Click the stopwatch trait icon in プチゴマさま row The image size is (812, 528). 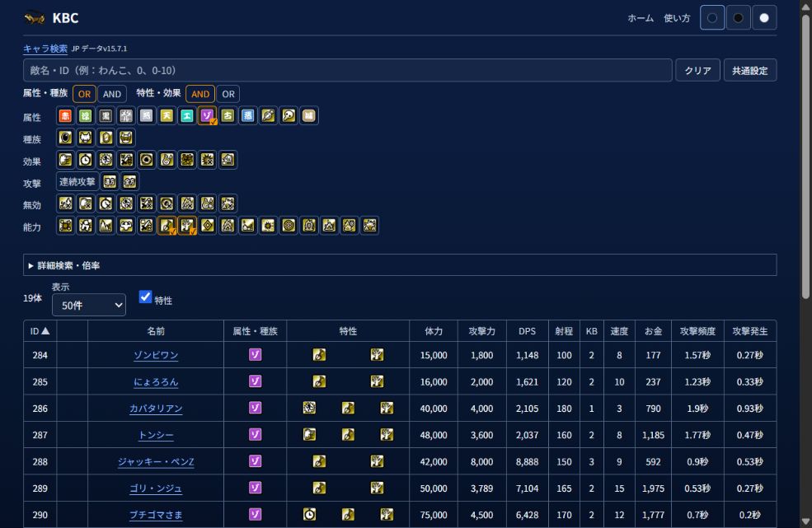point(309,515)
